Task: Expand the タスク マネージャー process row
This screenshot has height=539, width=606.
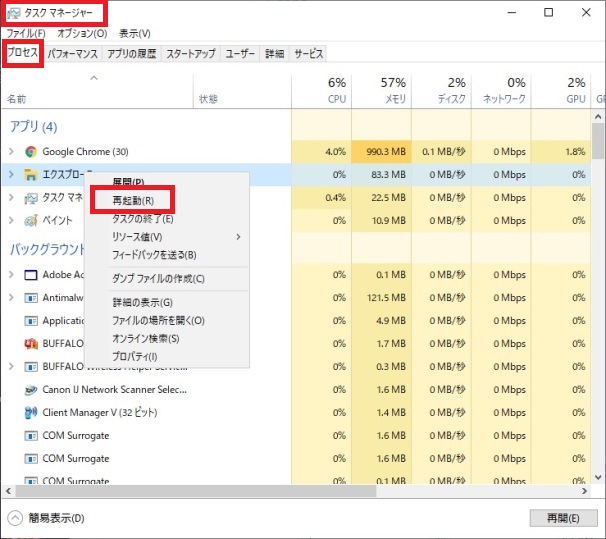Action: [x=11, y=198]
